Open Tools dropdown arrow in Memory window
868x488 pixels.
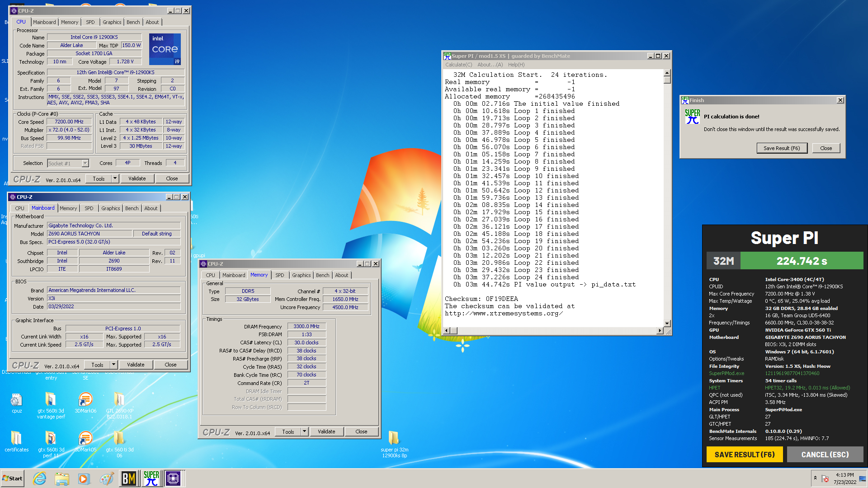point(305,432)
